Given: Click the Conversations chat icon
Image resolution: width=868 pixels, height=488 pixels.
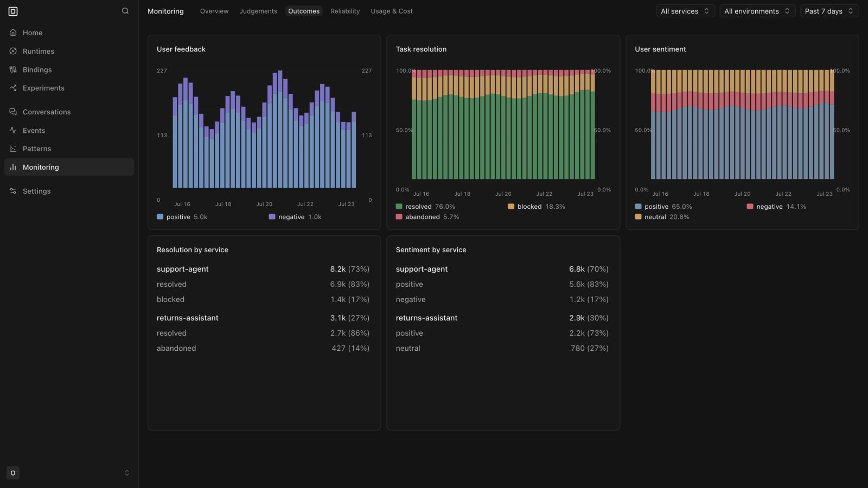Looking at the screenshot, I should [13, 112].
